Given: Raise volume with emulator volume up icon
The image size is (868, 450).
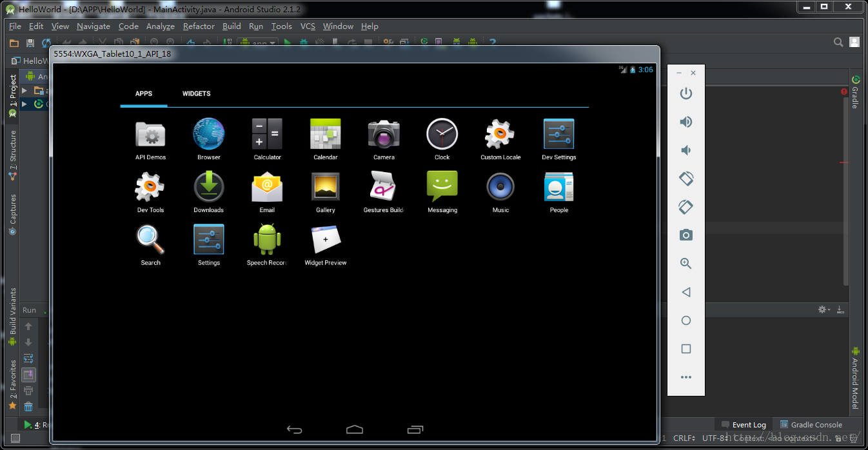Looking at the screenshot, I should pos(686,122).
